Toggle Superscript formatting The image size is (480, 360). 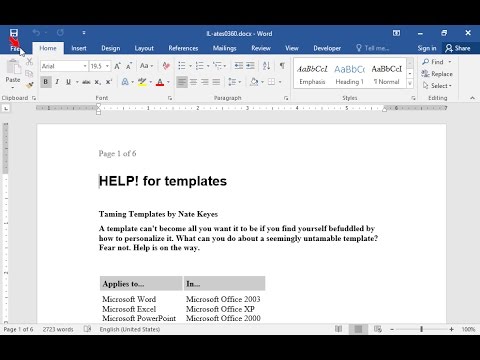coord(109,82)
